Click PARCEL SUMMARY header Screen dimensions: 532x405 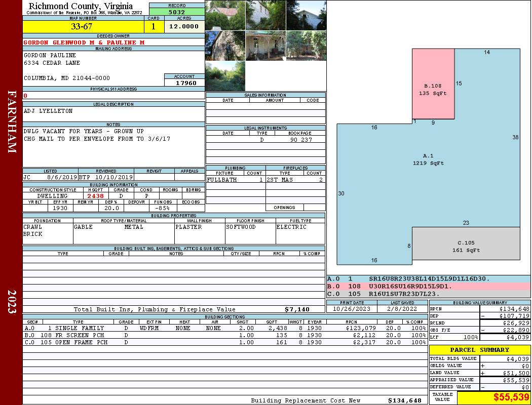tap(480, 350)
